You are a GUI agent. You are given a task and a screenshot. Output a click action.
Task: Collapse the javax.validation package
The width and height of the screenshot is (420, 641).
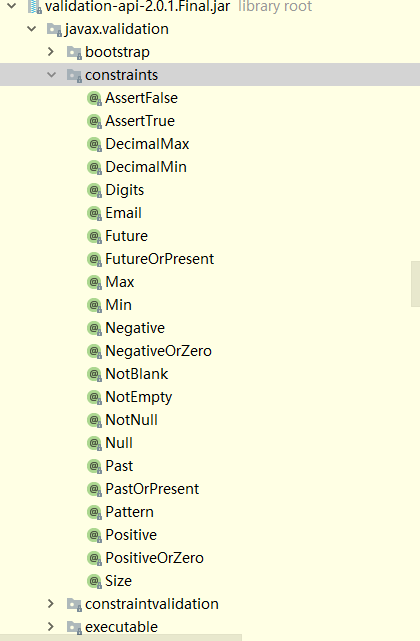coord(31,29)
